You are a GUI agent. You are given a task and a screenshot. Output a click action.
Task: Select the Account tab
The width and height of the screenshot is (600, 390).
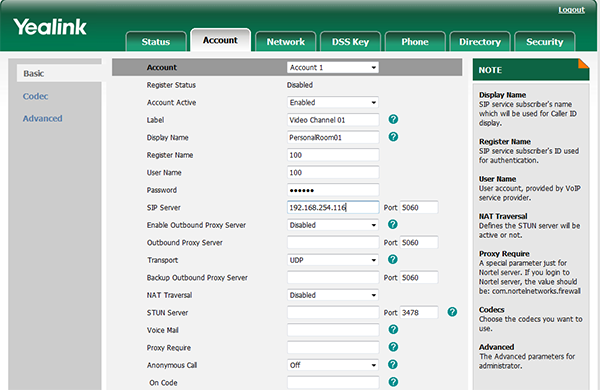pyautogui.click(x=220, y=40)
